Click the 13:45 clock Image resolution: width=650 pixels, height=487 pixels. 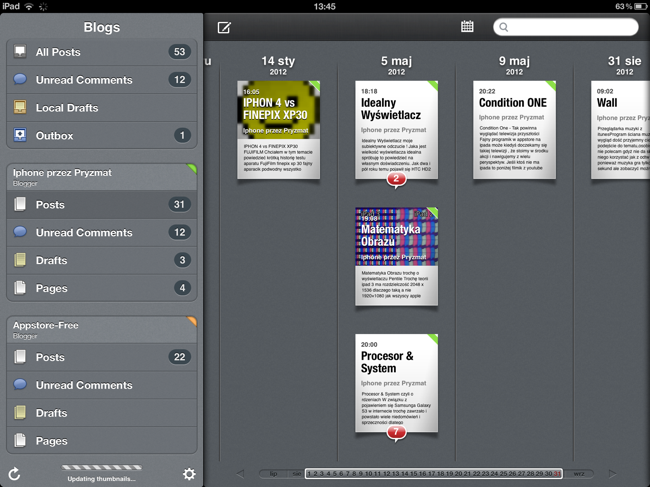tap(325, 6)
